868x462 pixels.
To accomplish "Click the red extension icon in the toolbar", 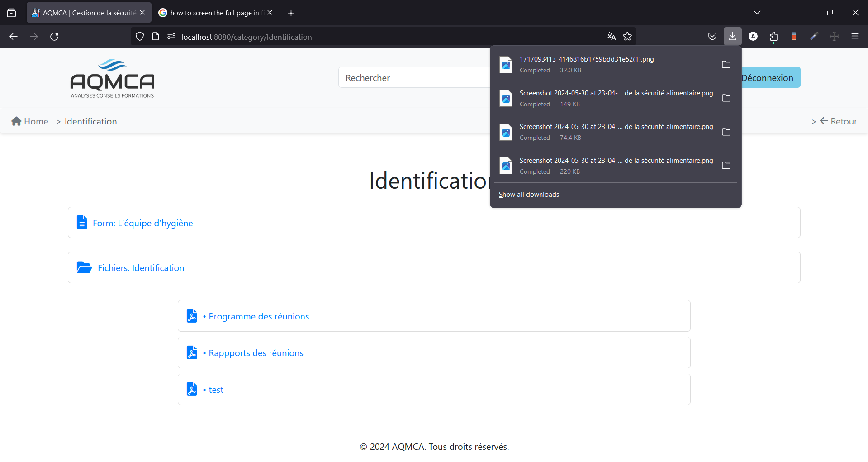I will pyautogui.click(x=794, y=37).
